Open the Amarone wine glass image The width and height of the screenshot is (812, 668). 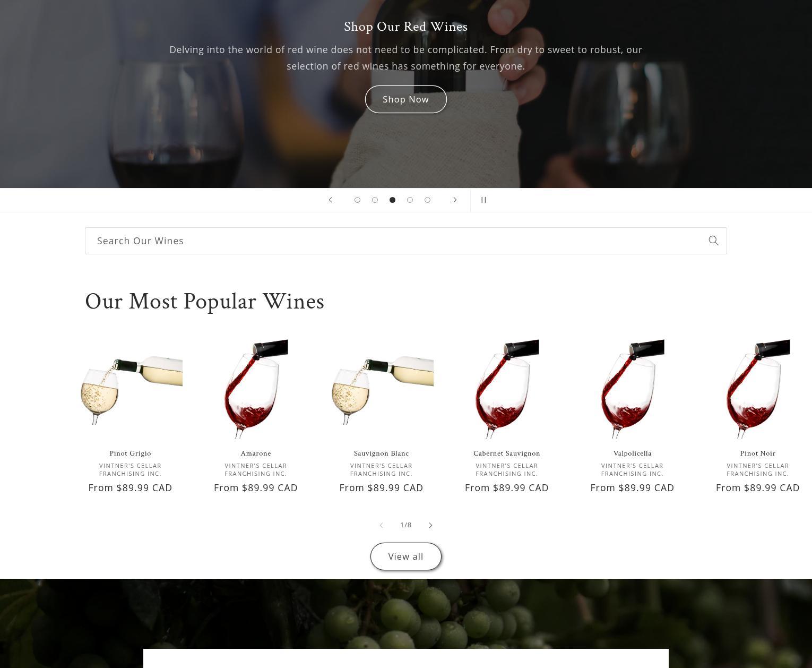tap(256, 389)
